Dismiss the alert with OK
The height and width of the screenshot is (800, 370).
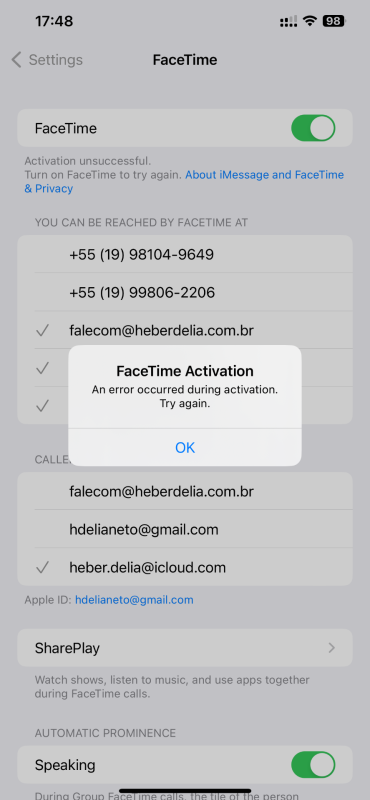point(185,447)
